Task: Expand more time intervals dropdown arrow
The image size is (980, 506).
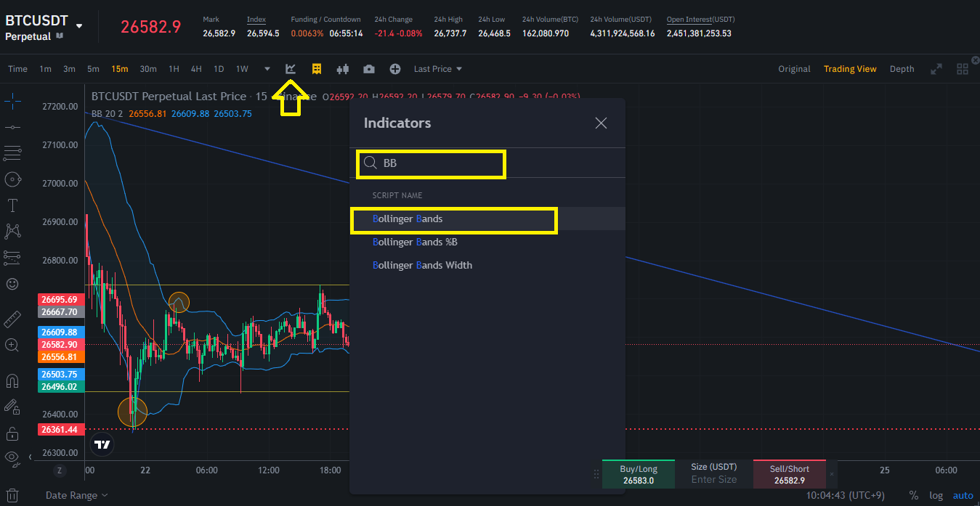Action: coord(267,69)
